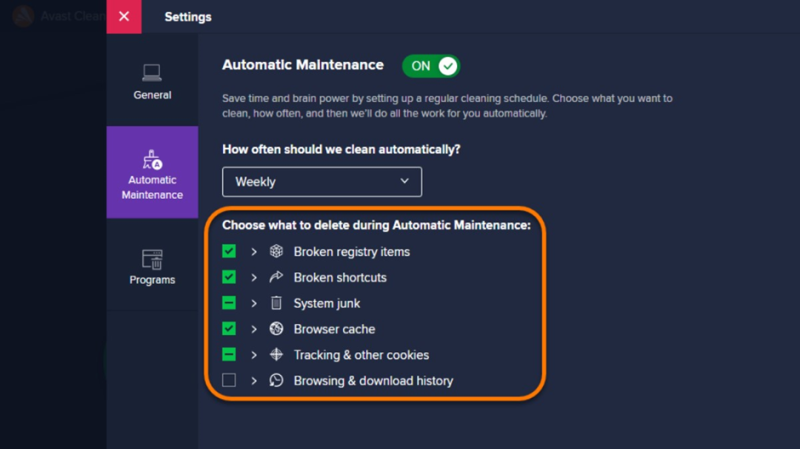Click the Broken shortcuts arrow icon

[276, 277]
